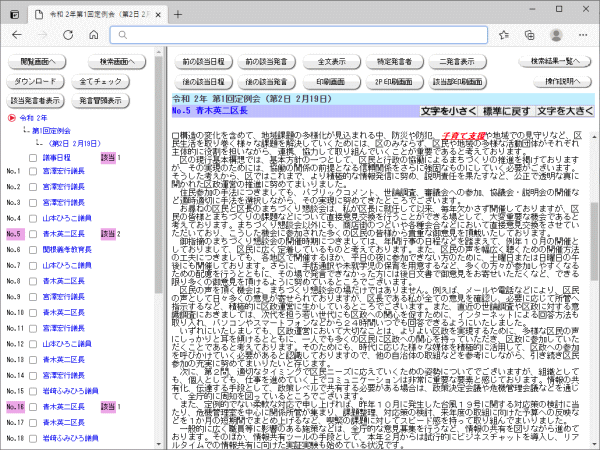The width and height of the screenshot is (600, 450).
Task: Open the 印刷画面 button
Action: [331, 82]
